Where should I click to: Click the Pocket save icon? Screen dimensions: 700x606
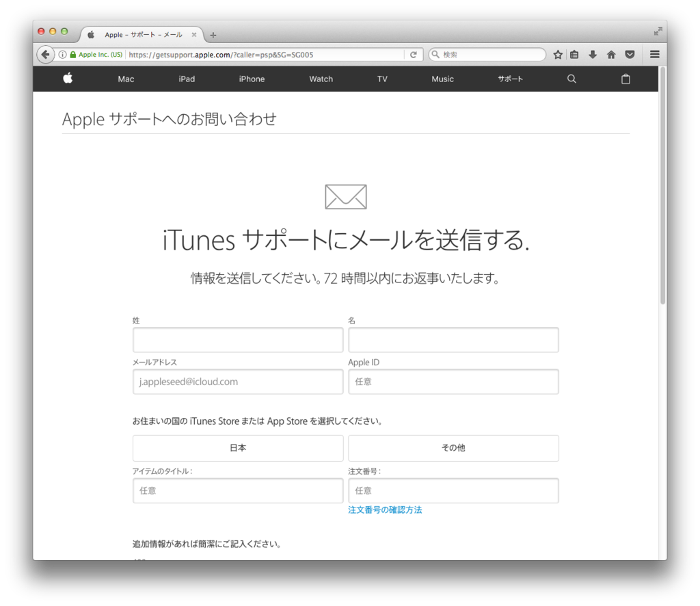tap(630, 55)
